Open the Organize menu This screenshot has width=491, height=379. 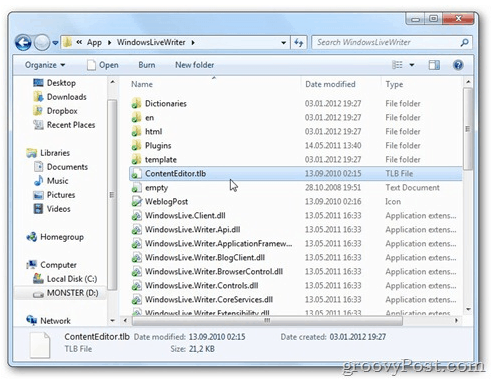point(45,65)
